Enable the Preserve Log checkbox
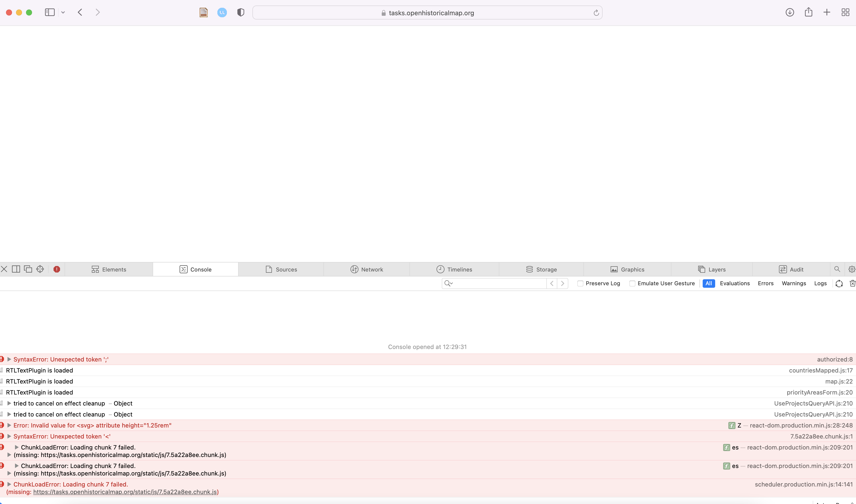 [580, 283]
